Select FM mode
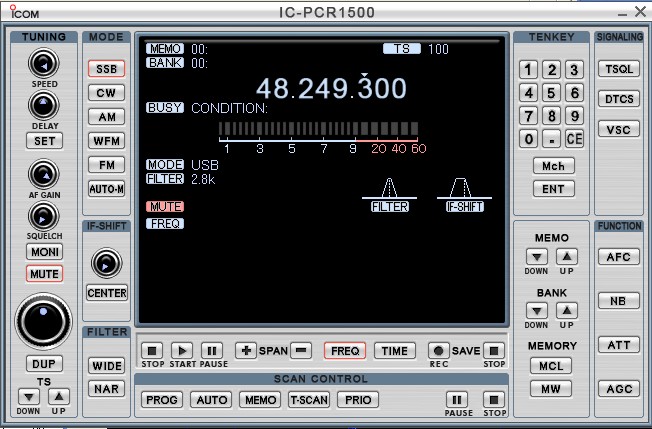 (106, 165)
